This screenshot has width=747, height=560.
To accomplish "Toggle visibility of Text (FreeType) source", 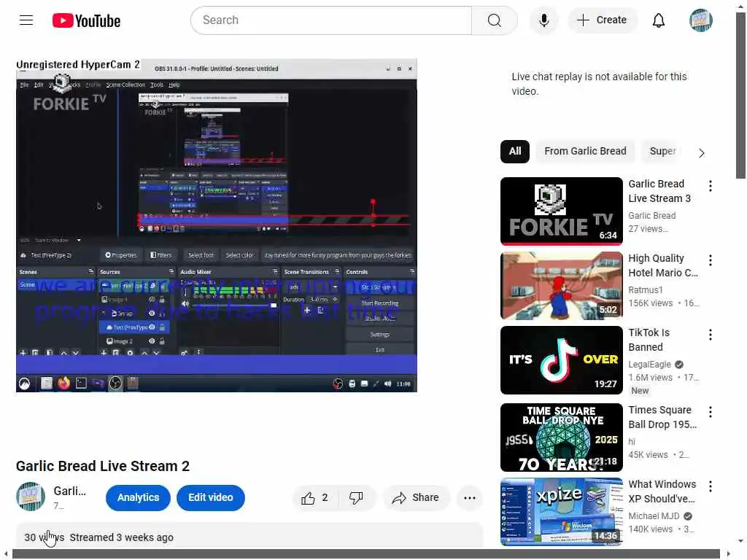I will point(152,327).
